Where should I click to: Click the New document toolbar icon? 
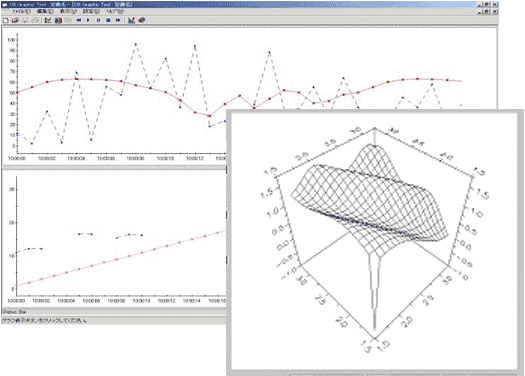pos(6,20)
